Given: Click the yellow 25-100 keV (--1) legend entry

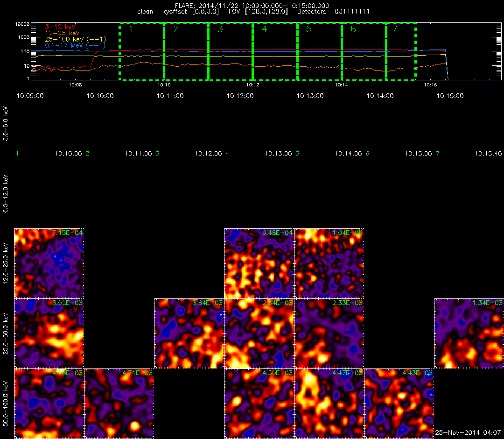Looking at the screenshot, I should point(75,39).
